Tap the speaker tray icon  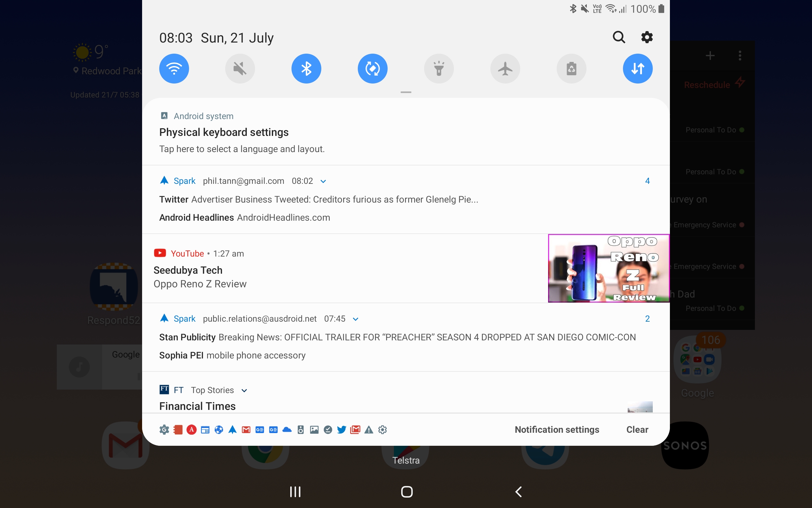(301, 430)
